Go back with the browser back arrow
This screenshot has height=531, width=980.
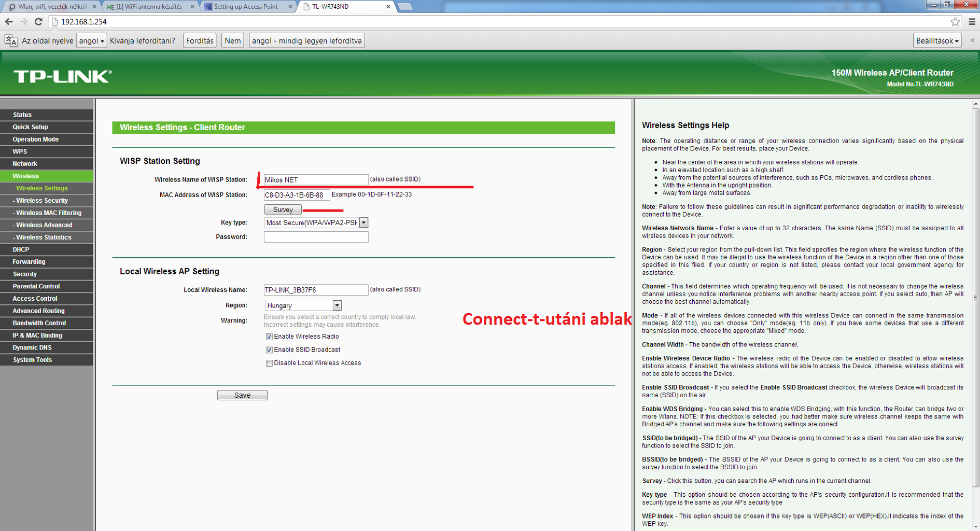(x=9, y=22)
